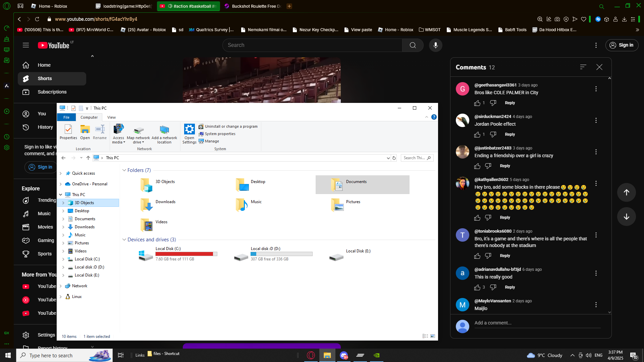644x362 pixels.
Task: Open the comments sort options
Action: [x=583, y=67]
